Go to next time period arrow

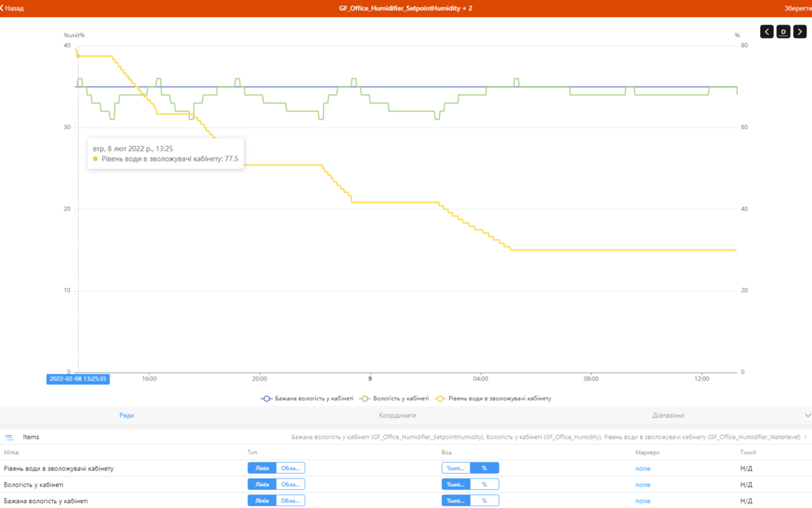(800, 32)
